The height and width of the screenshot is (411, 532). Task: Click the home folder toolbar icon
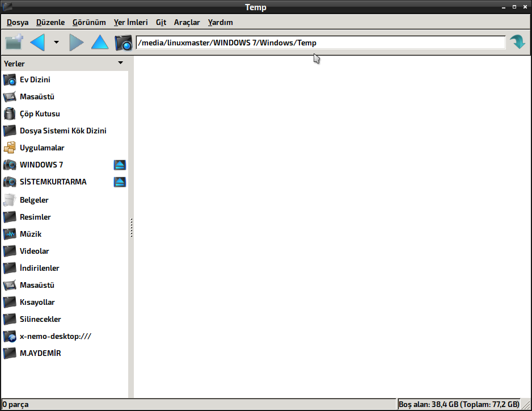[x=123, y=43]
